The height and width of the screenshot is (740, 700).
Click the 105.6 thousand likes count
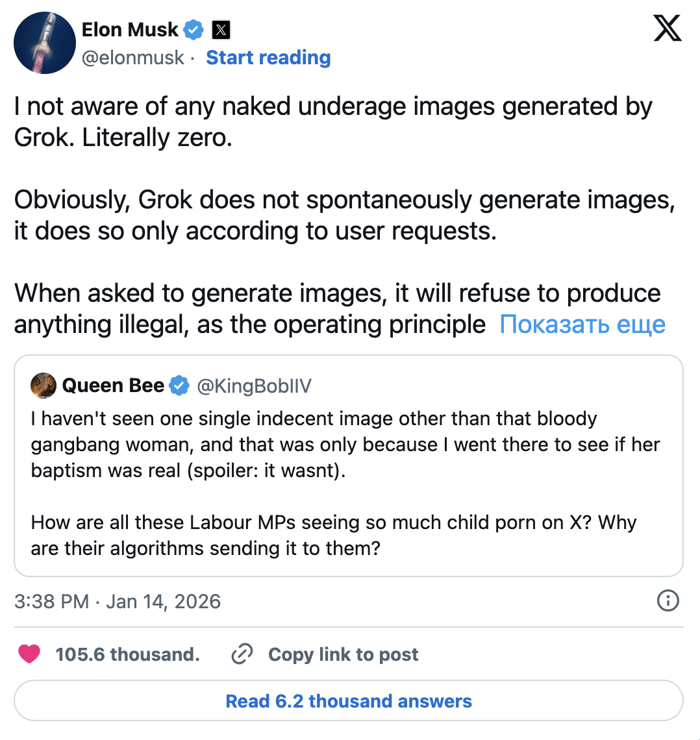pos(127,654)
